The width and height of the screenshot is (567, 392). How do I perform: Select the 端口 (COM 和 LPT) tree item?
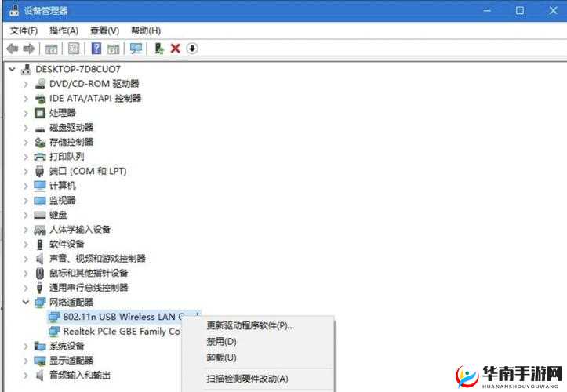coord(87,171)
